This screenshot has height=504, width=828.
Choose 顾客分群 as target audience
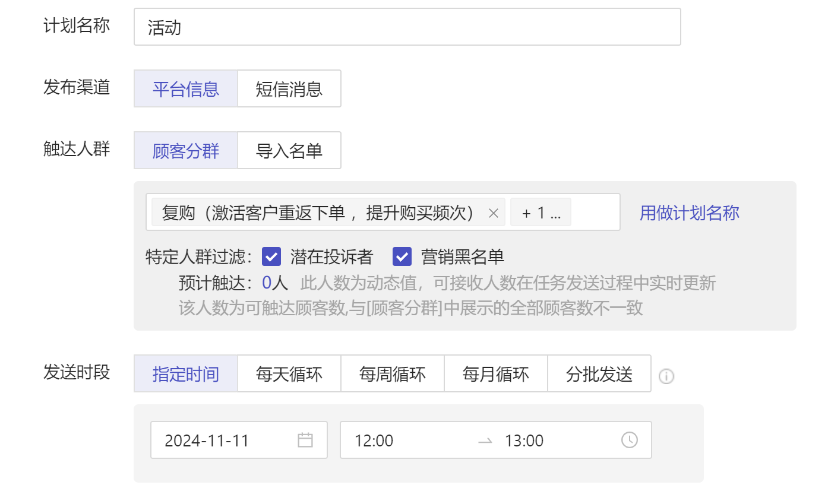tap(186, 150)
